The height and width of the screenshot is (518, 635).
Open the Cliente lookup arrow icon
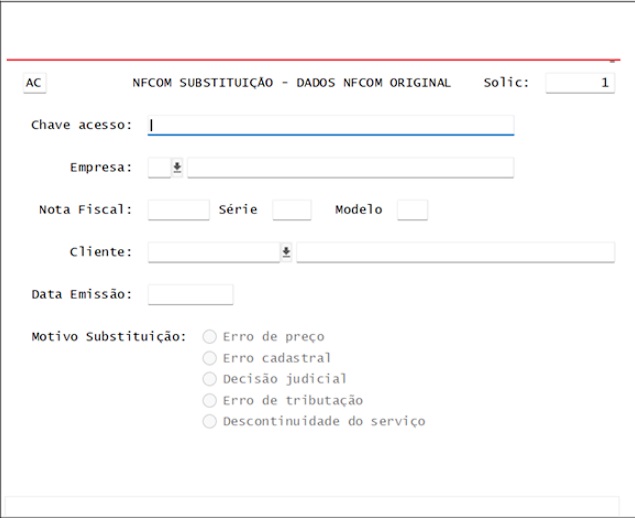click(x=286, y=252)
